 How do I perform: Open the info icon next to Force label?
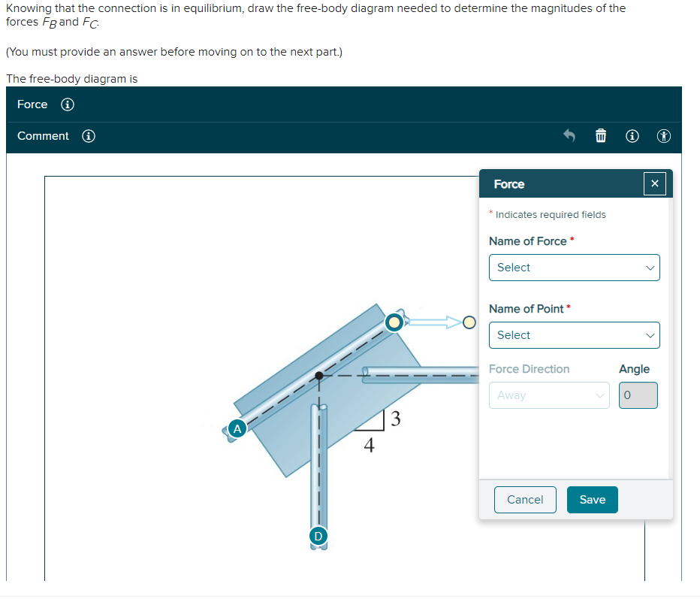tap(67, 104)
